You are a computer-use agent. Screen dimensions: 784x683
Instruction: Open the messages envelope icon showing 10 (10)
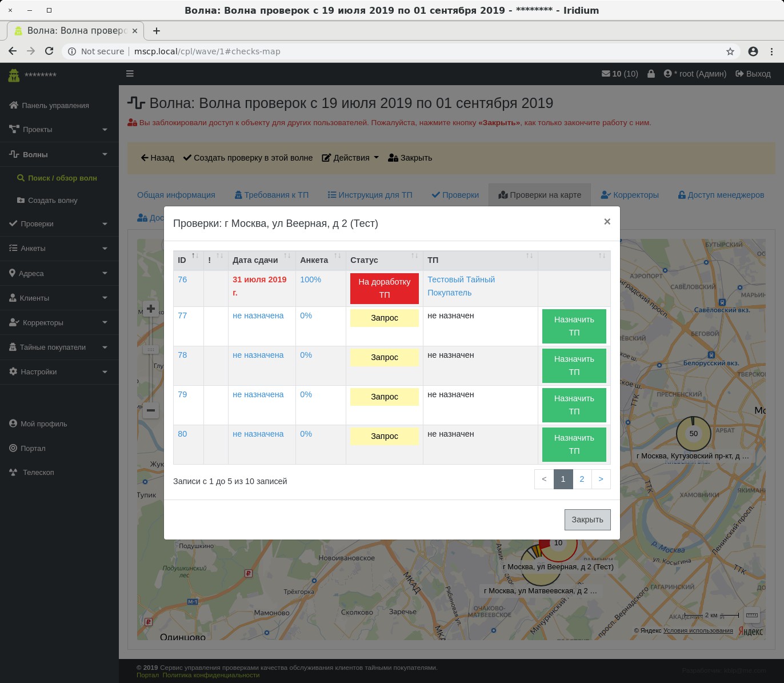click(620, 74)
